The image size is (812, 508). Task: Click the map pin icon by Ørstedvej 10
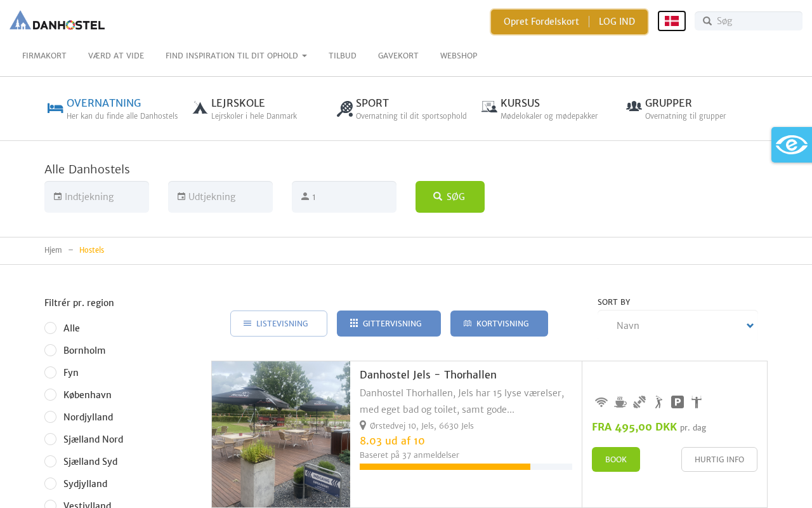click(x=363, y=425)
